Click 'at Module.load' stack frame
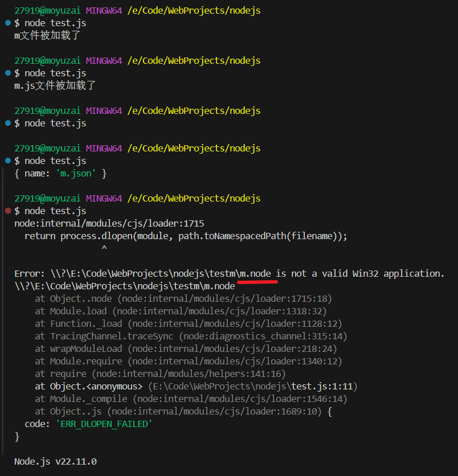Viewport: 458px width, 476px height. point(181,311)
